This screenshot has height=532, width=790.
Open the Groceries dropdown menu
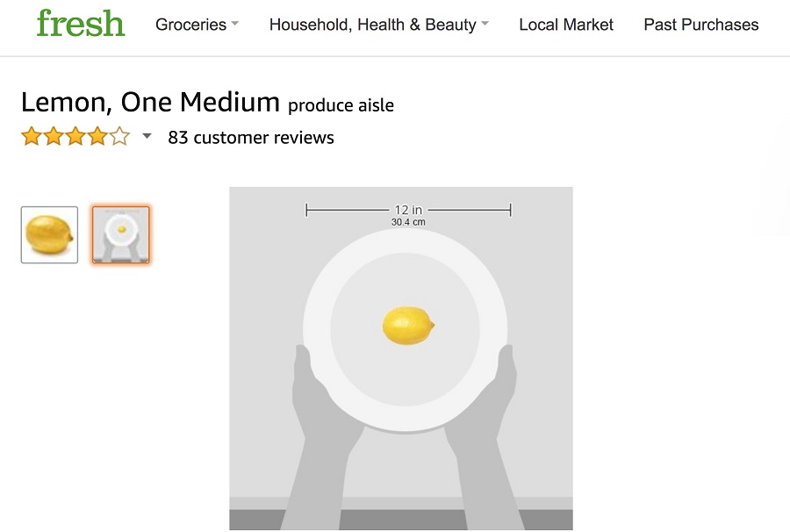(197, 25)
